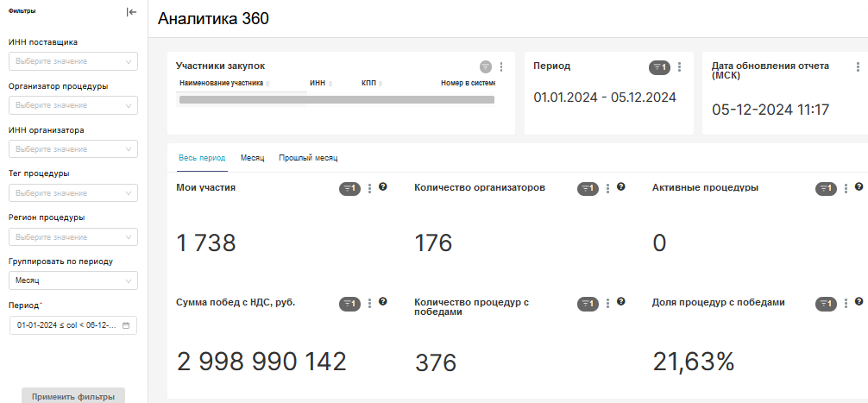The width and height of the screenshot is (868, 403).
Task: Switch to Месяц tab
Action: (252, 158)
